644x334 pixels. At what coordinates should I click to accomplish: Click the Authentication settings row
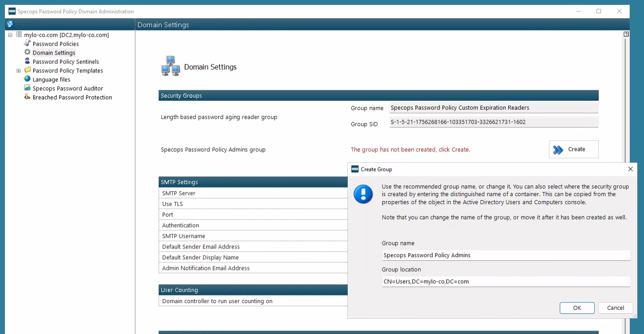[253, 225]
